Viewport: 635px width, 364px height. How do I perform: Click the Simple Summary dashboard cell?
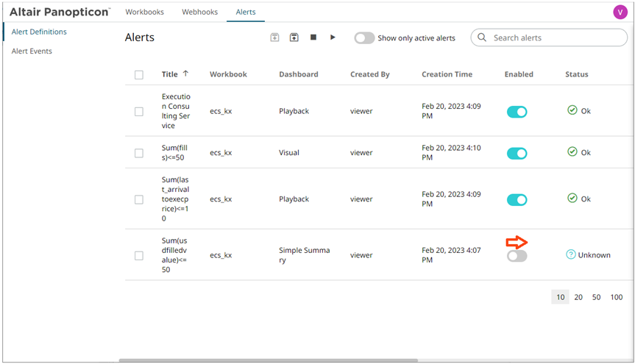[x=304, y=255]
